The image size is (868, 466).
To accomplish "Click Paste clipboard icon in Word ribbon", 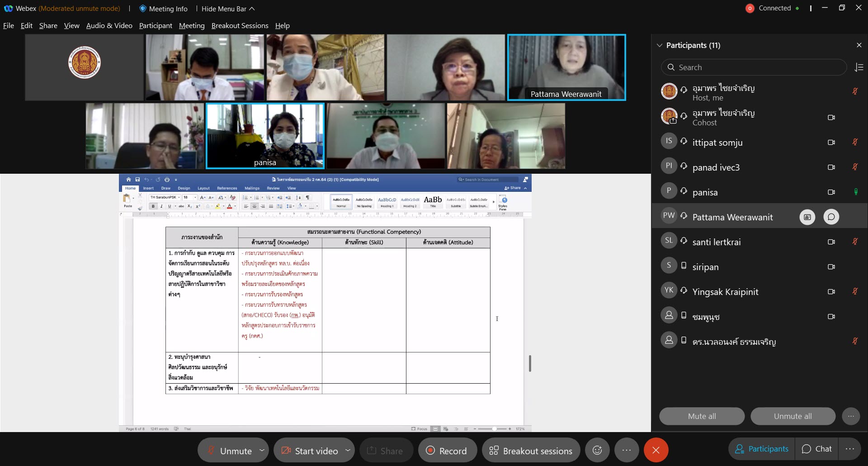I will (x=127, y=198).
